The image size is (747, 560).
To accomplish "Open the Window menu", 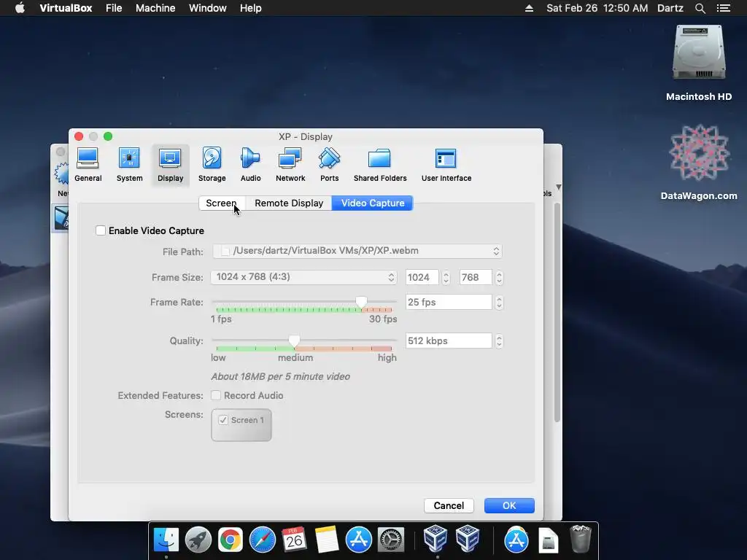I will [208, 8].
